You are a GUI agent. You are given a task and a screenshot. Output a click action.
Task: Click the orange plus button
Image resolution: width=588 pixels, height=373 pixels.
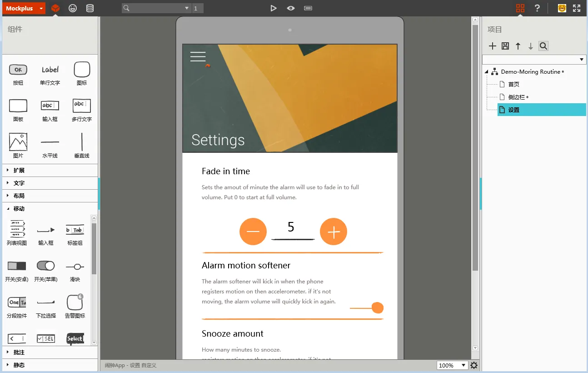(334, 232)
